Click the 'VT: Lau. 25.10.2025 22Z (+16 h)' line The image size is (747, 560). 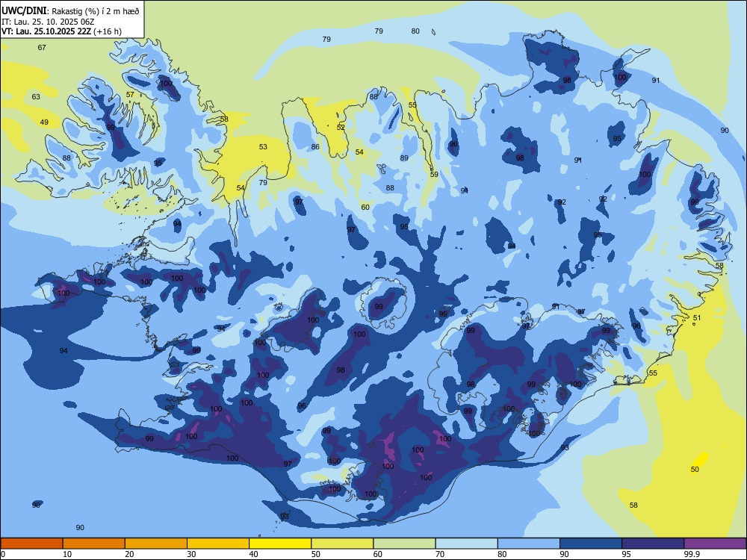pos(61,31)
